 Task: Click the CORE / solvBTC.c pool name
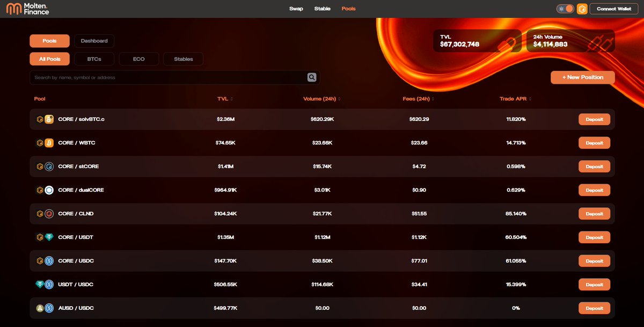tap(81, 119)
